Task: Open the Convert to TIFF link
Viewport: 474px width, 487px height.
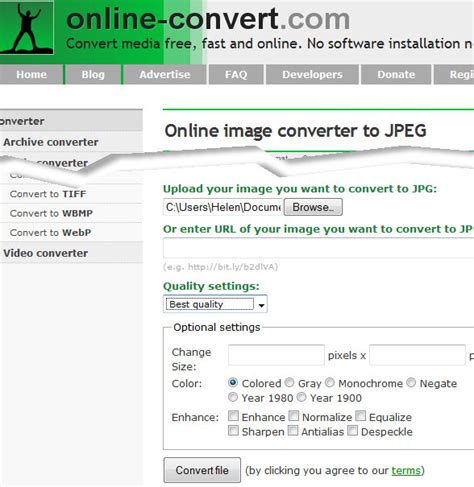Action: 48,194
